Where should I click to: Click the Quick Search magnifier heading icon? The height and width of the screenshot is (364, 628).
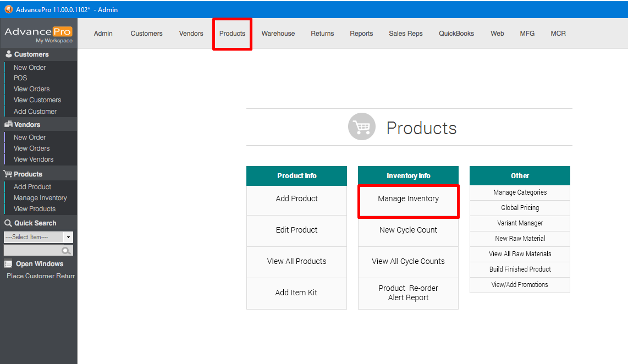[x=8, y=223]
